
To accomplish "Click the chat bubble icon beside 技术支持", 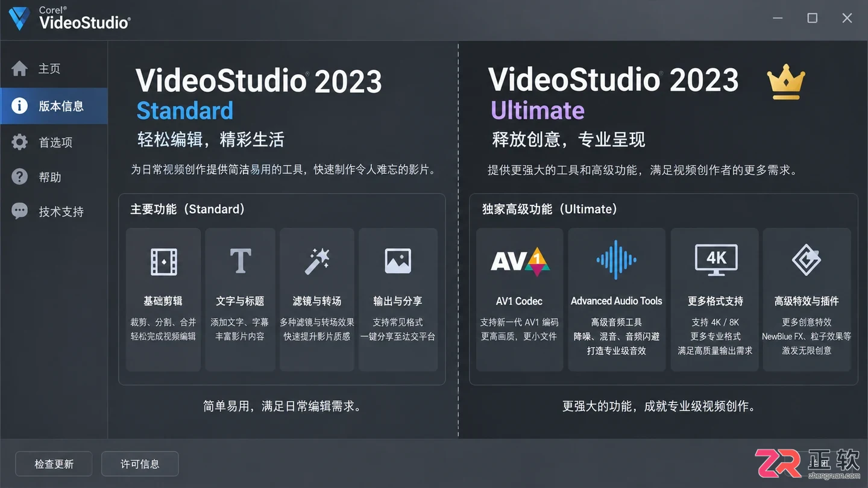I will [x=19, y=211].
